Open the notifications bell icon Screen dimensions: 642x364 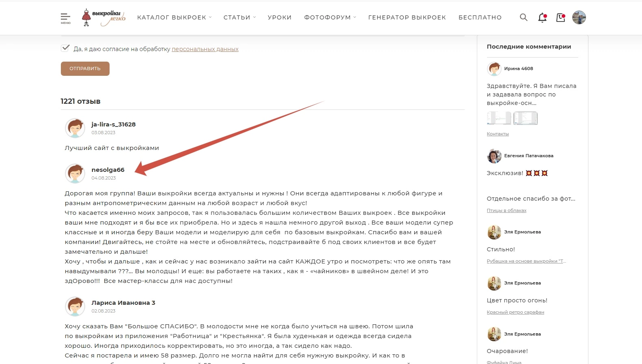[x=543, y=17]
